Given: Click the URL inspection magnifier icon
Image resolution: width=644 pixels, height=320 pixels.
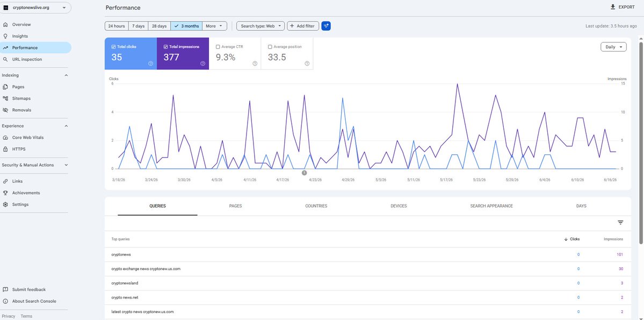Looking at the screenshot, I should [x=5, y=59].
